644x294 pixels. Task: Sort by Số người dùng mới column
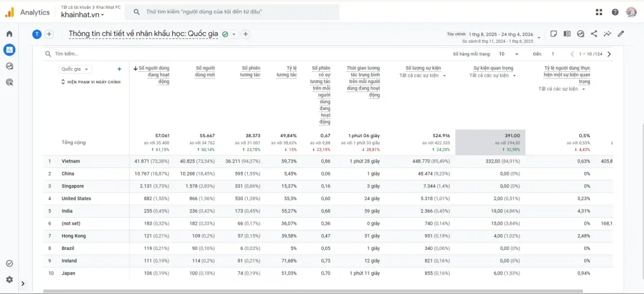205,71
